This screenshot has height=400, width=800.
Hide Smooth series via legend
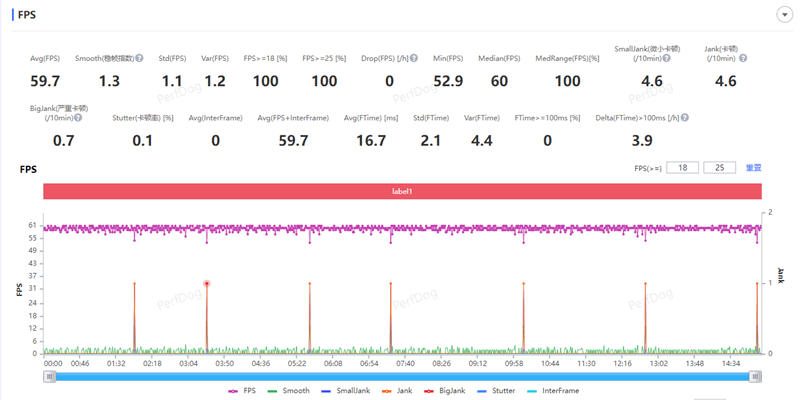tap(291, 390)
